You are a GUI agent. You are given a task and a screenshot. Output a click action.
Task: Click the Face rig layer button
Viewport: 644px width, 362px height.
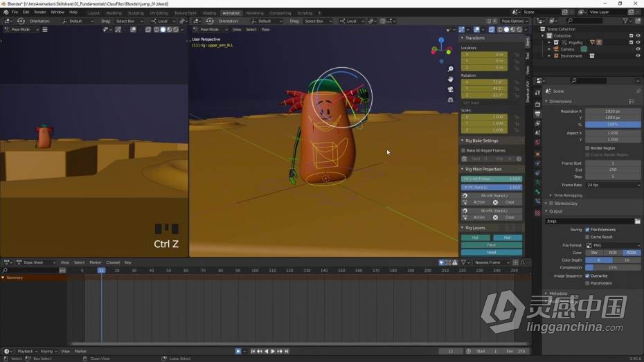click(x=492, y=245)
